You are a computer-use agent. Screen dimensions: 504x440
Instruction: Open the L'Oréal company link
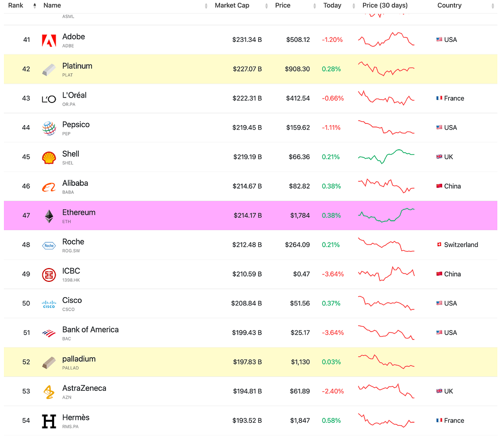click(x=74, y=96)
